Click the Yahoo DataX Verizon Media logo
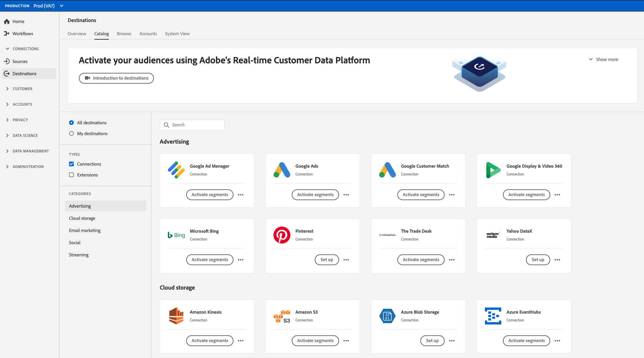The width and height of the screenshot is (644, 358). (x=493, y=235)
